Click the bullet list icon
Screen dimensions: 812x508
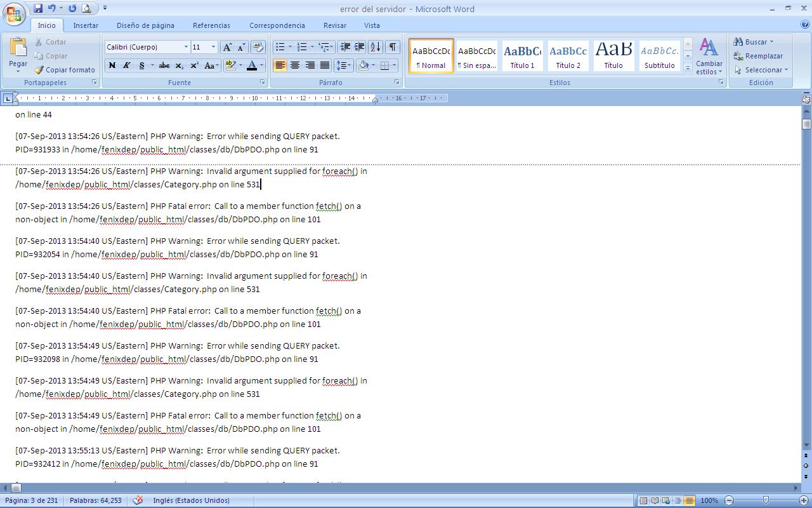click(x=280, y=47)
